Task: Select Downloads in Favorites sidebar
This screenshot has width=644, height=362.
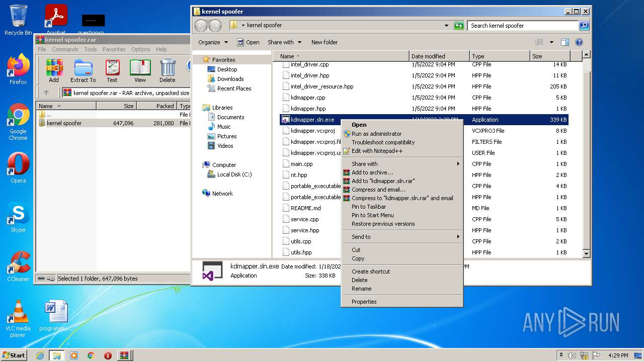Action: click(230, 79)
